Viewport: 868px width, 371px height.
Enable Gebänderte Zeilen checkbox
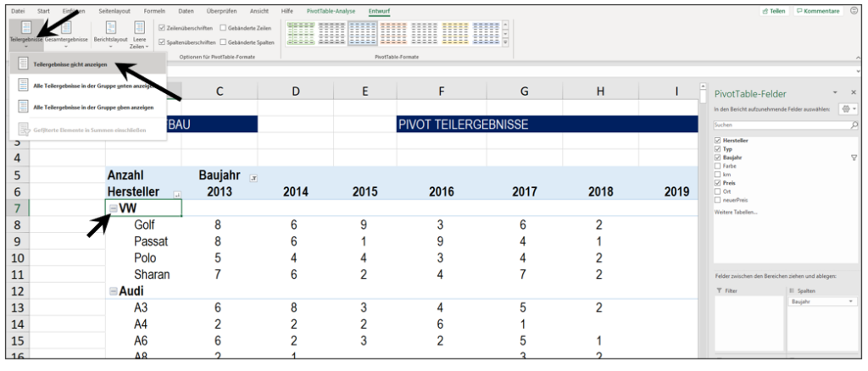223,28
